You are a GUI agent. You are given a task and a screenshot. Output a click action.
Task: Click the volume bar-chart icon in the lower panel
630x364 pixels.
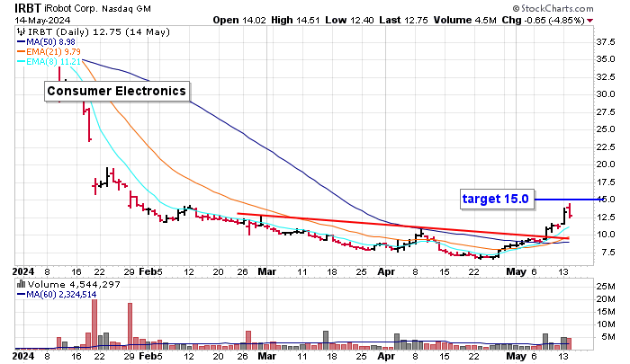coord(22,285)
